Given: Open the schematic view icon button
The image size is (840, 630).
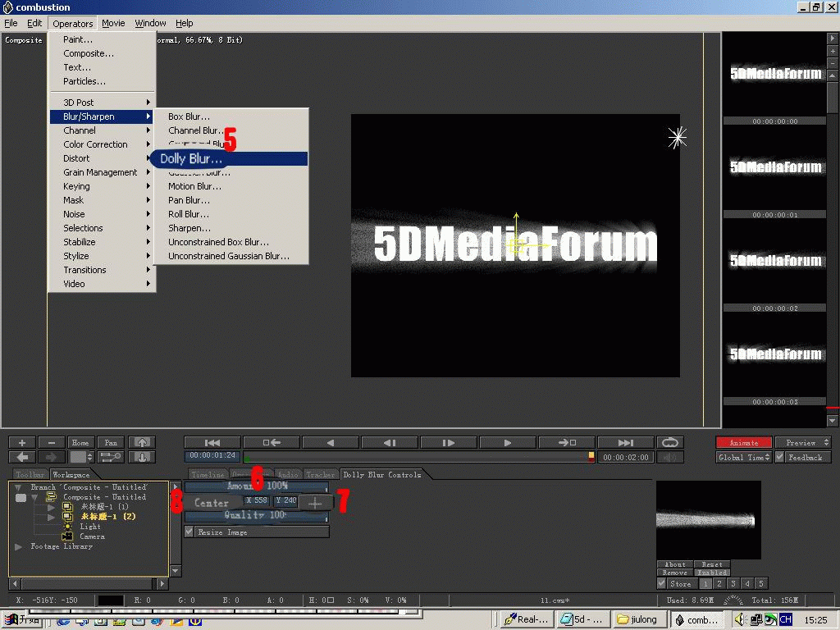Looking at the screenshot, I should [x=111, y=457].
